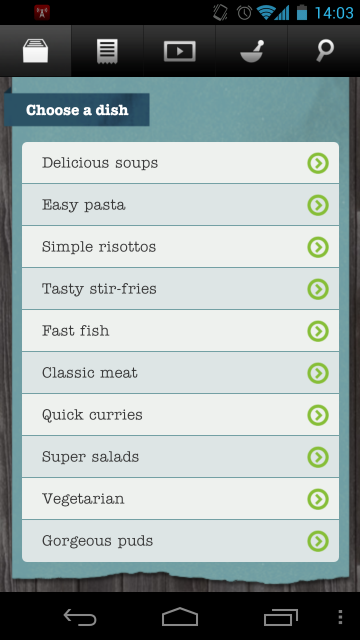Viewport: 360px width, 640px height.
Task: Select the Classic meat category
Action: pos(180,373)
